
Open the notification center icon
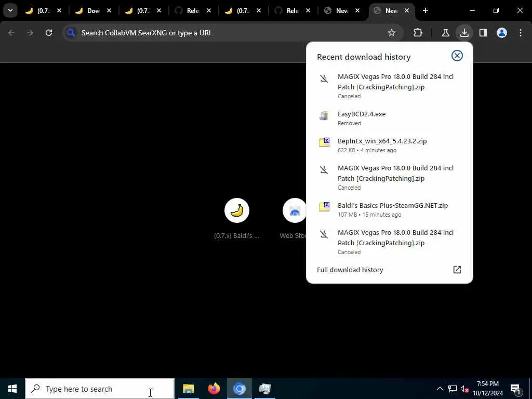click(x=516, y=389)
